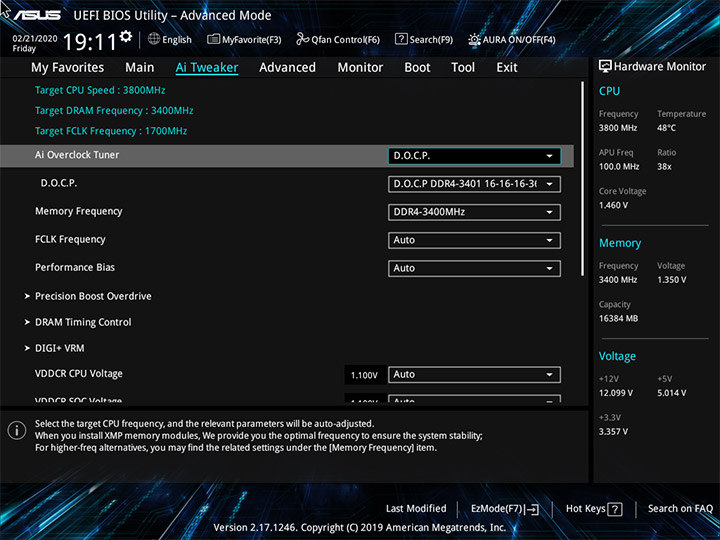Click the 16384 MB capacity value
The height and width of the screenshot is (540, 720).
619,318
